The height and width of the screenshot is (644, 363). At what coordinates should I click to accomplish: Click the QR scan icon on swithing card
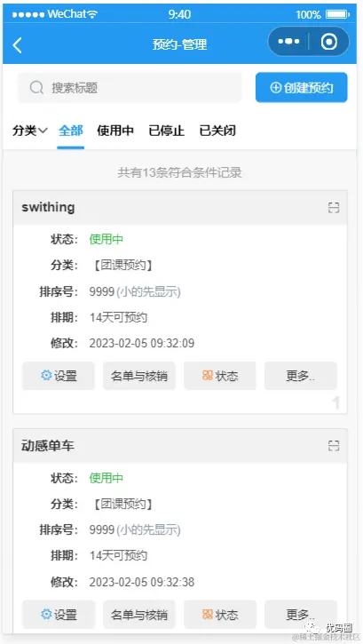334,208
